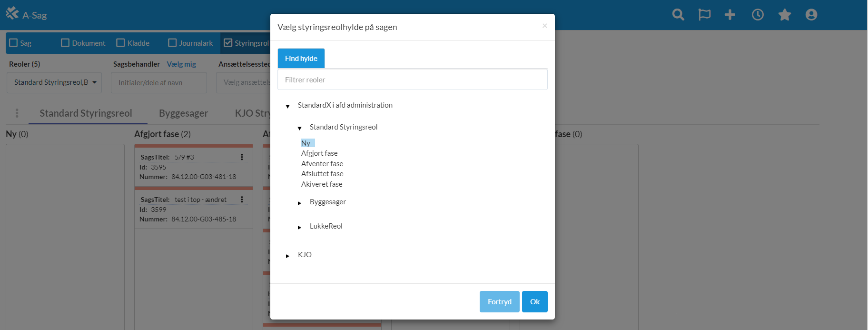Viewport: 868px width, 330px height.
Task: Select Afventer fase in the tree
Action: (322, 163)
